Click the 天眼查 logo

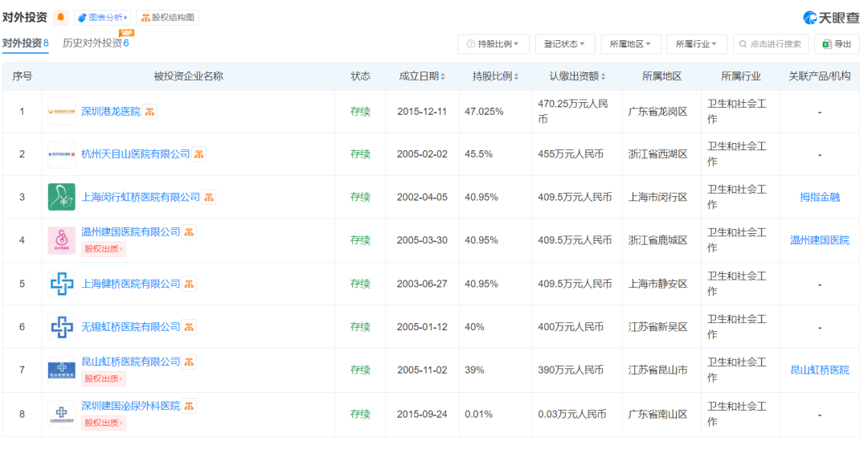(x=833, y=18)
